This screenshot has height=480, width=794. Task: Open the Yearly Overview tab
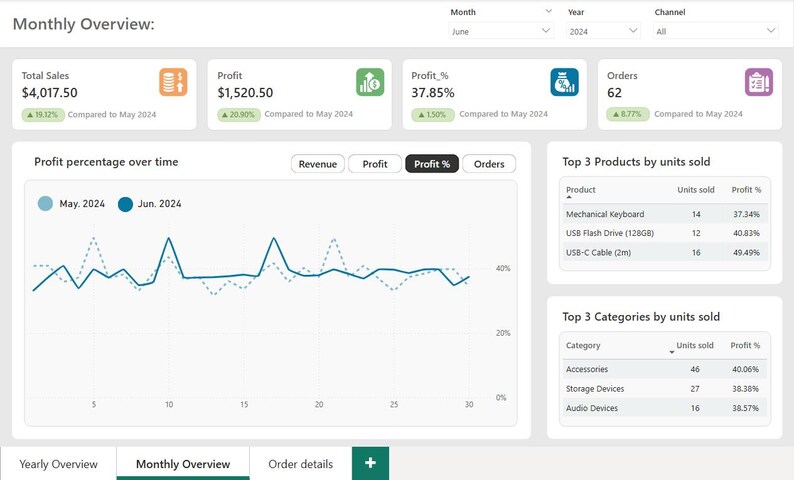[58, 464]
